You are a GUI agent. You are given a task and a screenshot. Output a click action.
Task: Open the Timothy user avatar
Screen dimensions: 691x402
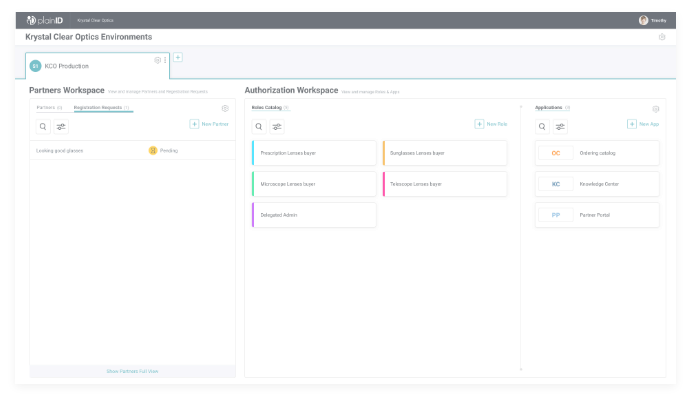[643, 20]
